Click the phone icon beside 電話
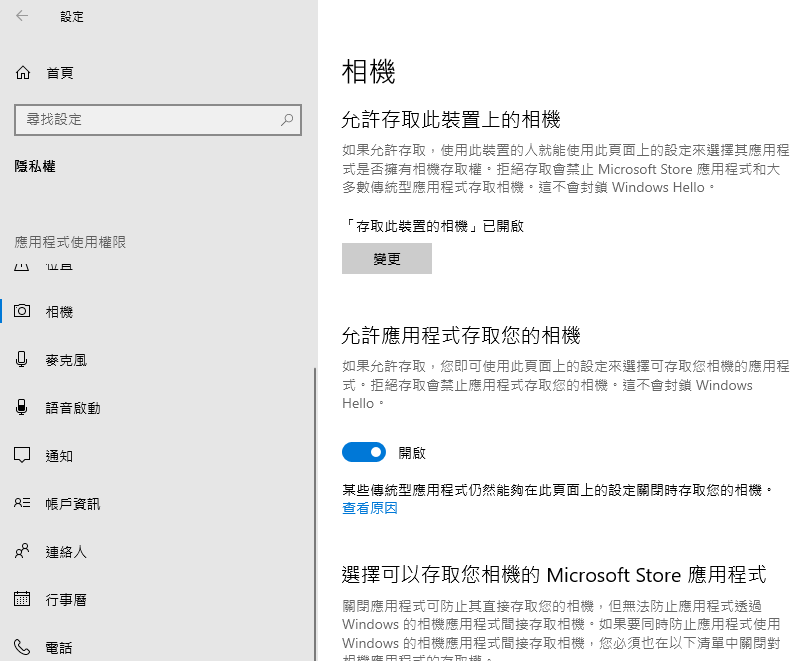 (22, 647)
